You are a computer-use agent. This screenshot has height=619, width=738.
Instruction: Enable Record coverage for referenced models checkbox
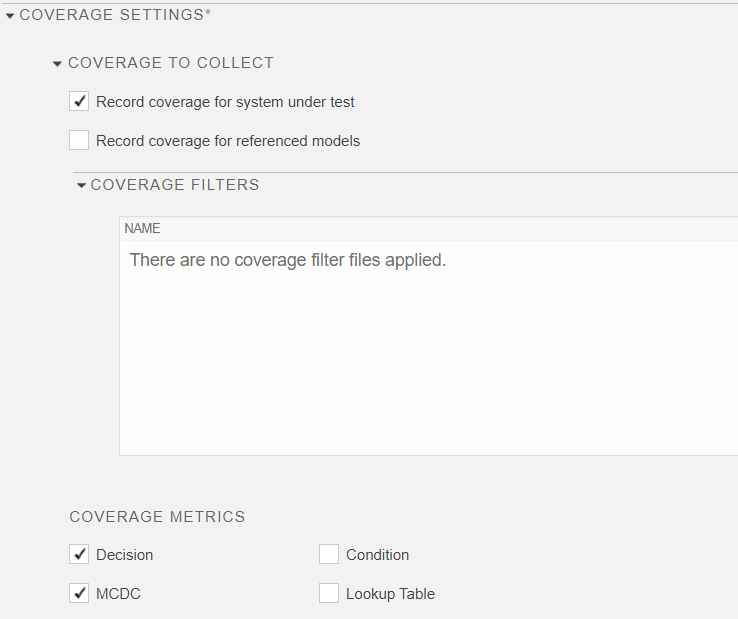point(79,140)
